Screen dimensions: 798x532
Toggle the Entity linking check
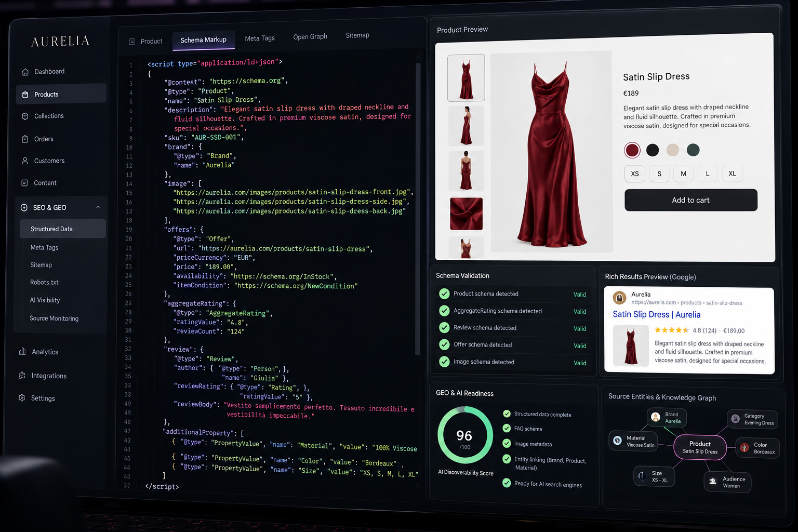point(507,459)
